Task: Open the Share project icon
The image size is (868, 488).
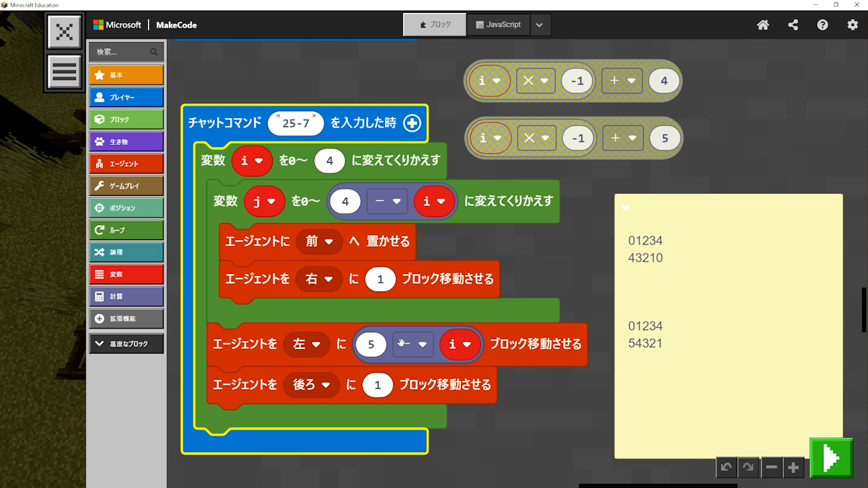Action: [x=793, y=25]
